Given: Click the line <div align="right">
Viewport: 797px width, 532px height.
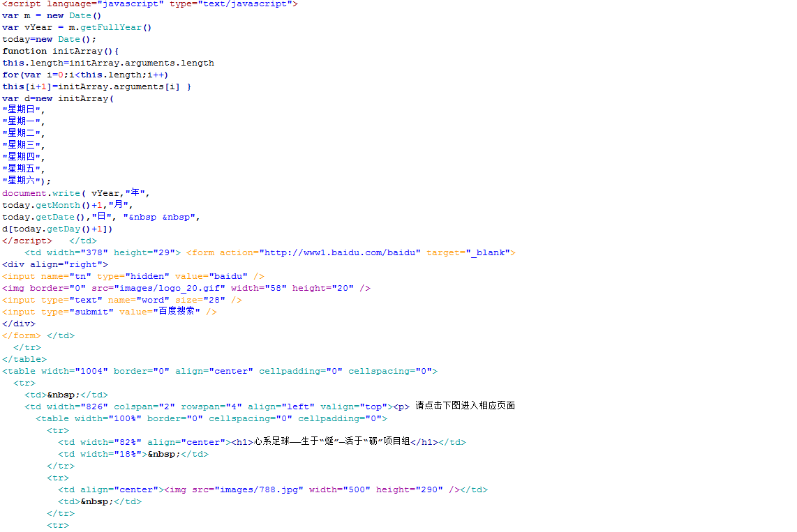Looking at the screenshot, I should click(x=55, y=264).
